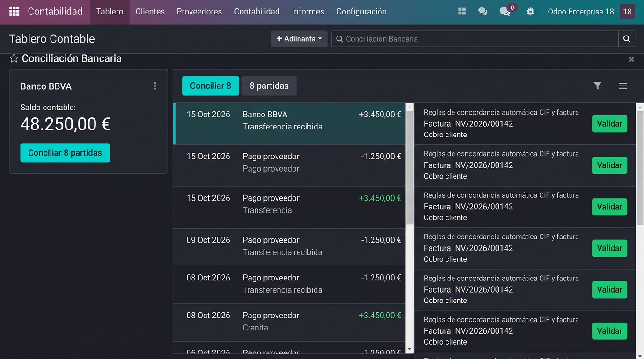This screenshot has width=644, height=359.
Task: Open the Tablero menu
Action: point(110,12)
